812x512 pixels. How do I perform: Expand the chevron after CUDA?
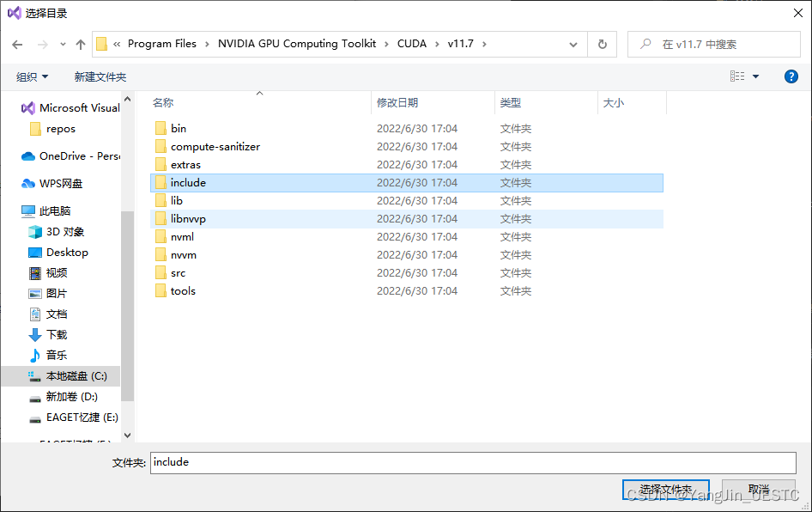pyautogui.click(x=437, y=45)
